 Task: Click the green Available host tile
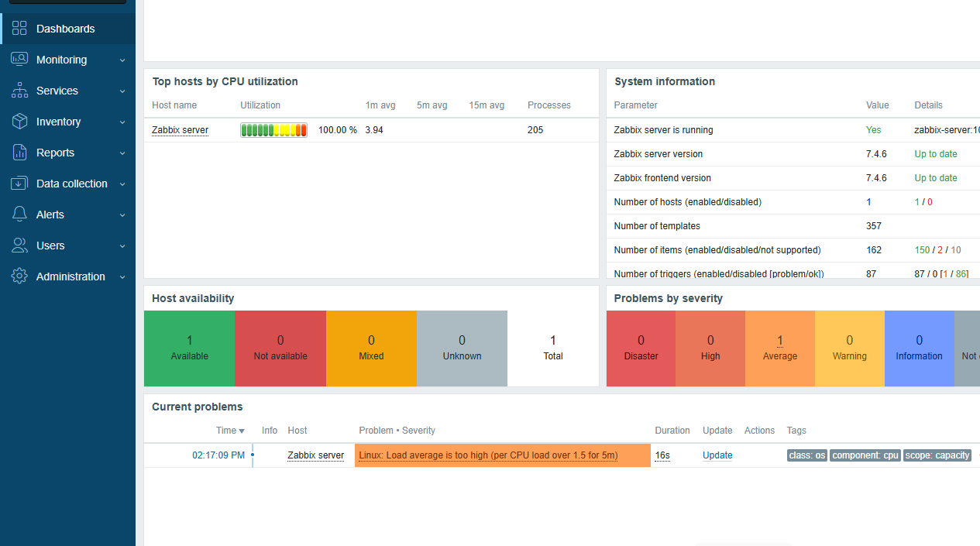coord(189,349)
